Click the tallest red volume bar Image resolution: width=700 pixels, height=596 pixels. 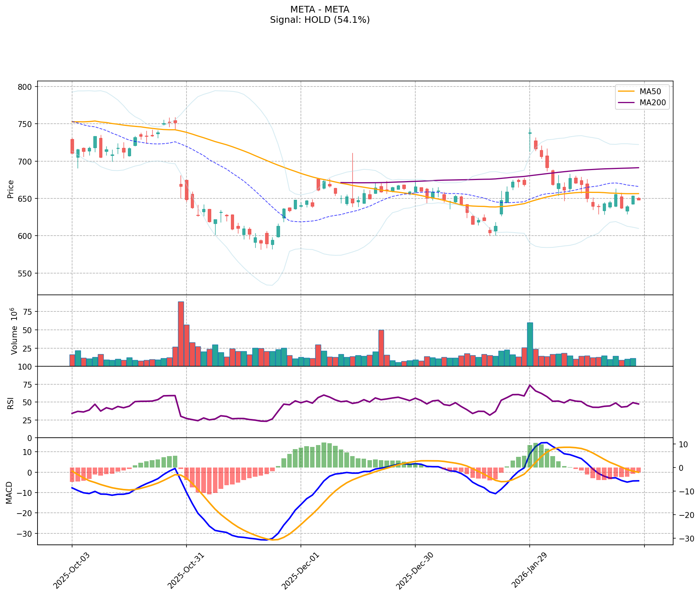[181, 333]
